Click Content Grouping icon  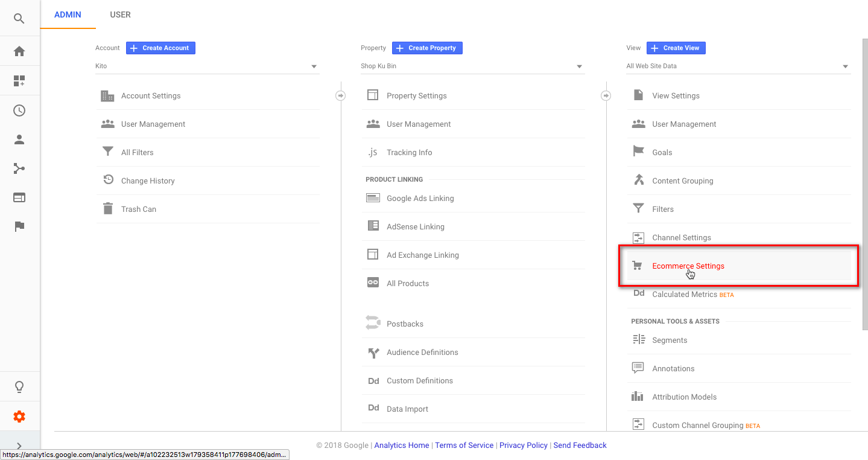[x=638, y=180]
